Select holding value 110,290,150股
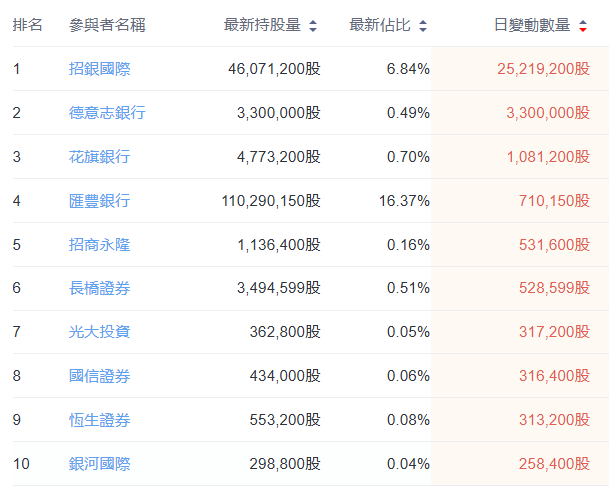This screenshot has width=609, height=489. click(271, 201)
